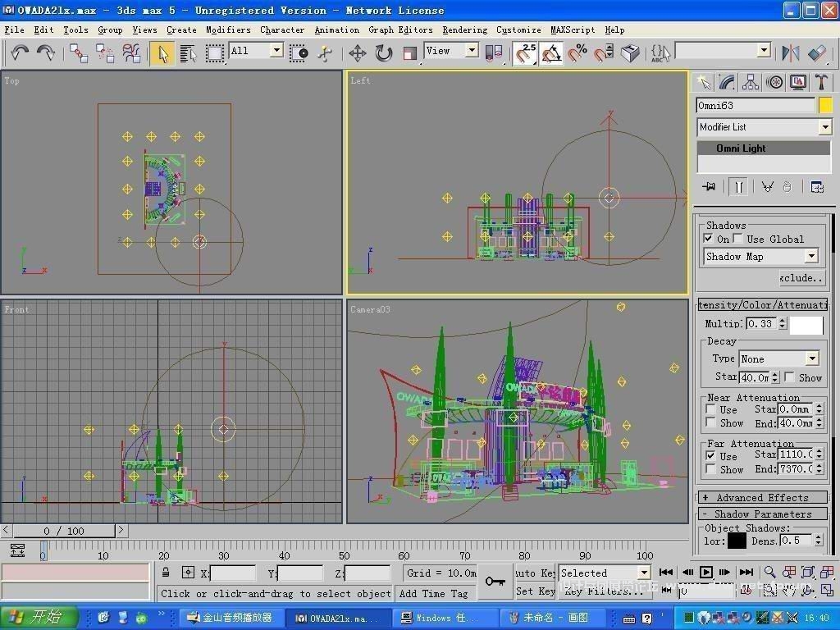Viewport: 840px width, 630px height.
Task: Activate the Select and Rotate tool
Action: coord(384,53)
